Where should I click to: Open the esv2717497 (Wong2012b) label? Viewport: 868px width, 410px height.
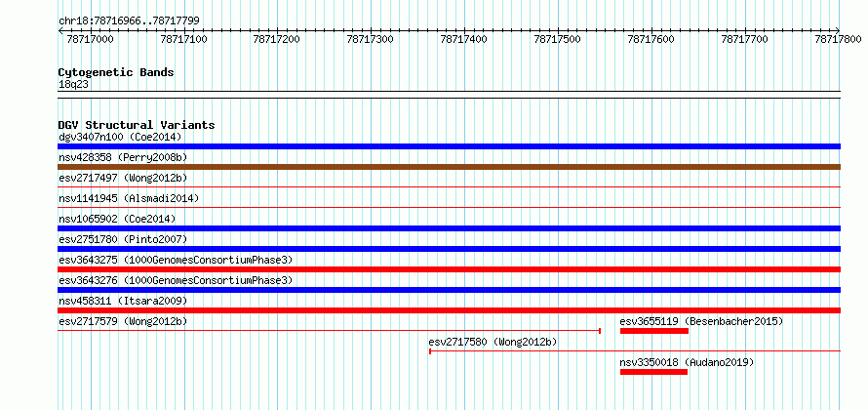[123, 178]
